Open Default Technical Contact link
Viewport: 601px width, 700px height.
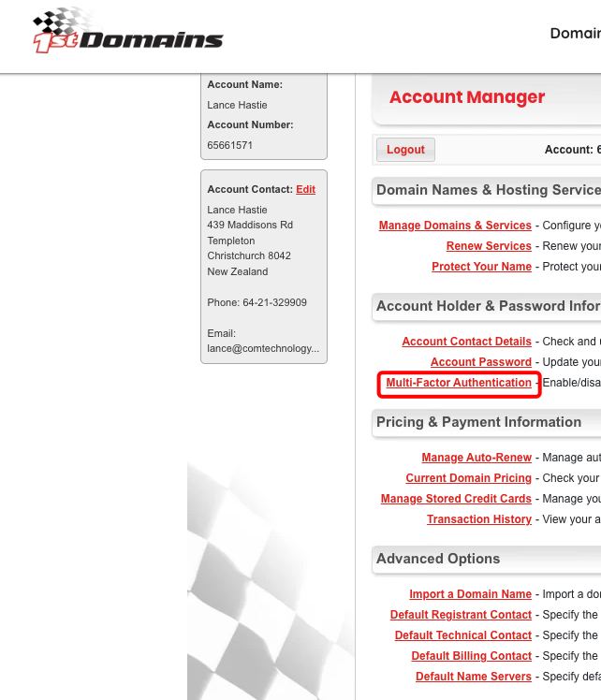pyautogui.click(x=463, y=635)
